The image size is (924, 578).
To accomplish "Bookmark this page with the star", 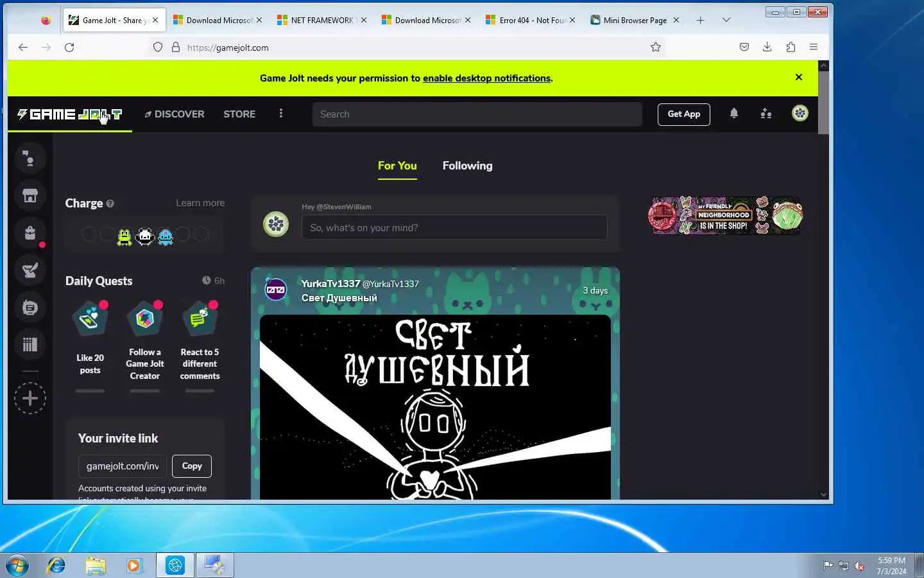I will [x=655, y=47].
